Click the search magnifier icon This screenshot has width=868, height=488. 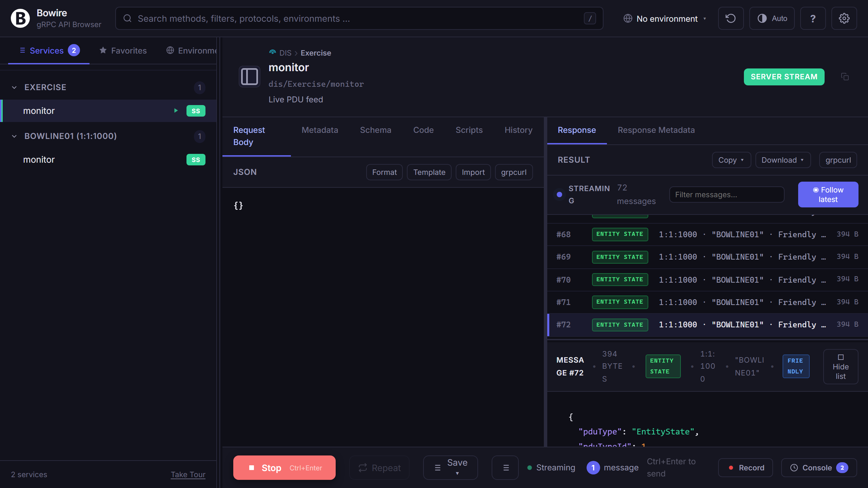click(127, 18)
